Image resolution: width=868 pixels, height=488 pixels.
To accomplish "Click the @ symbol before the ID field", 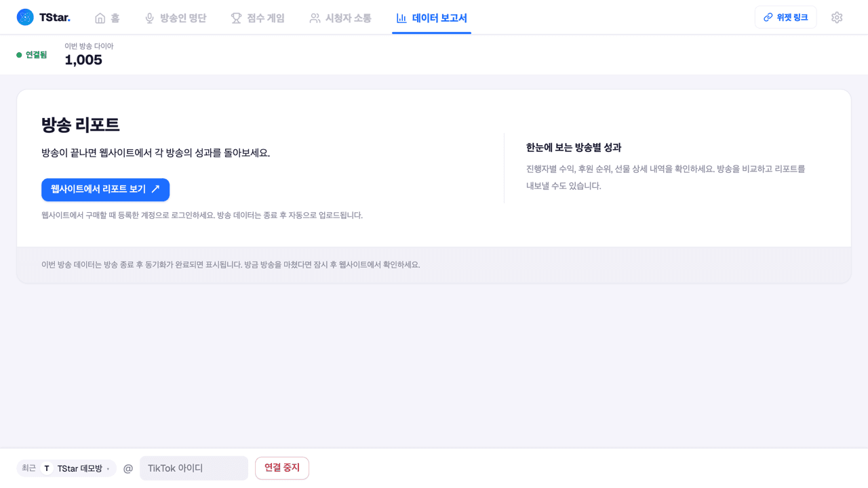I will coord(128,468).
